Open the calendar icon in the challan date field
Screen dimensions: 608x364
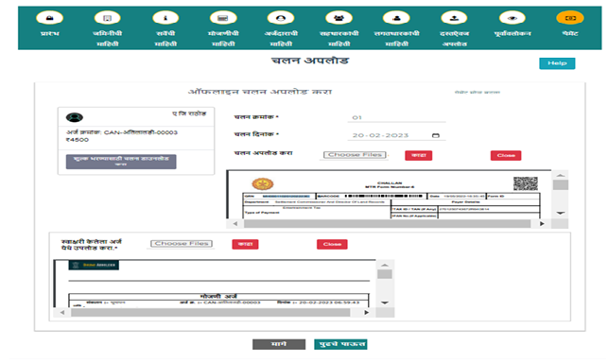click(x=436, y=135)
